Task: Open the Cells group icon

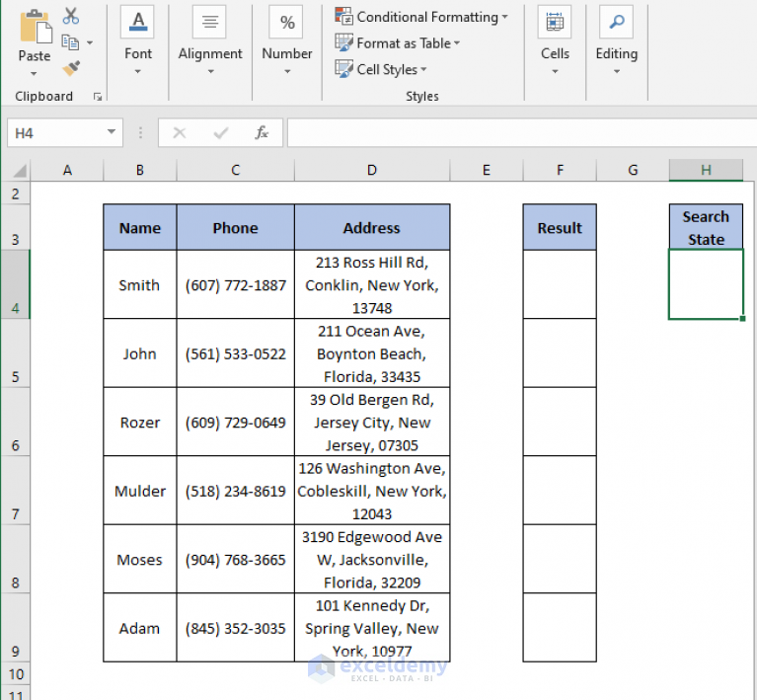Action: (555, 23)
